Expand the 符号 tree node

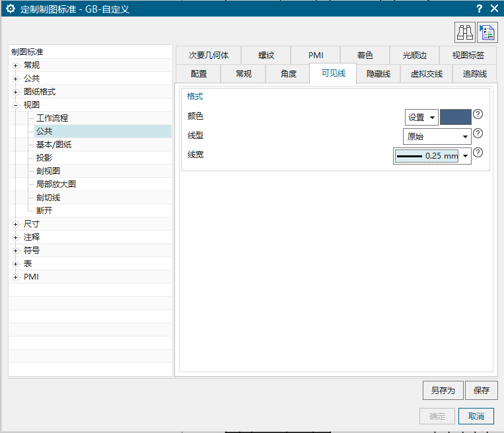coord(15,251)
